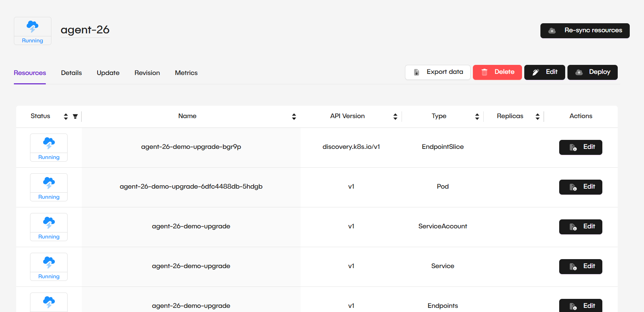Edit the EndpointSlice resource row

(581, 147)
